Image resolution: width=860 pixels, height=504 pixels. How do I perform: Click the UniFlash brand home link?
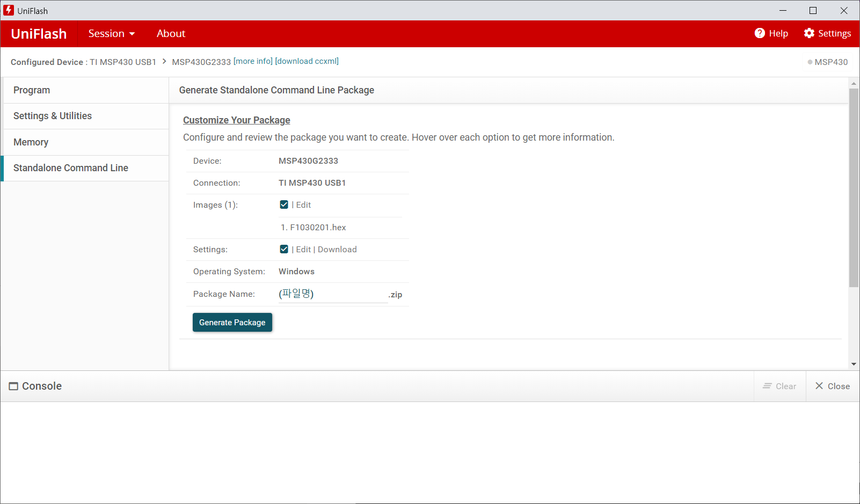point(39,34)
